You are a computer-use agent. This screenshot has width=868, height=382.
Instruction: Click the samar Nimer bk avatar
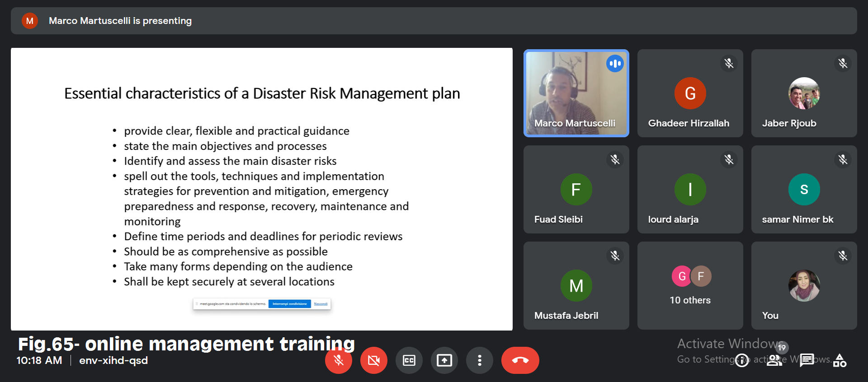click(804, 189)
